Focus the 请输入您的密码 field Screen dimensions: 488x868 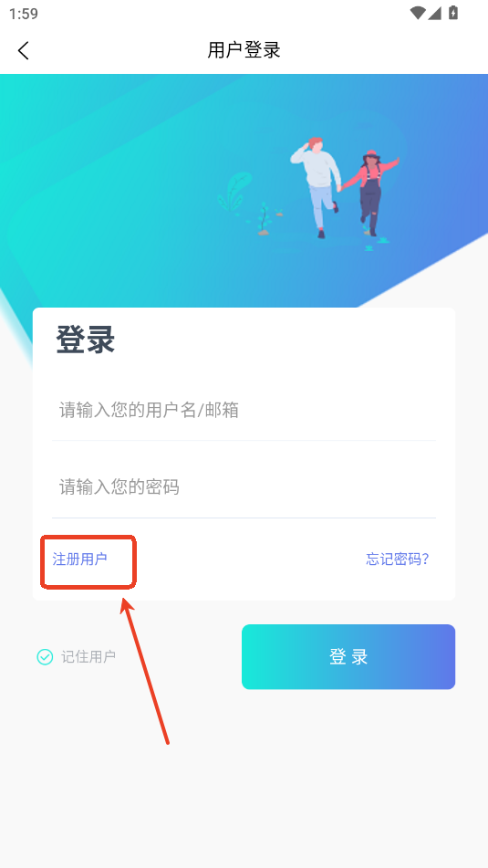pos(244,487)
